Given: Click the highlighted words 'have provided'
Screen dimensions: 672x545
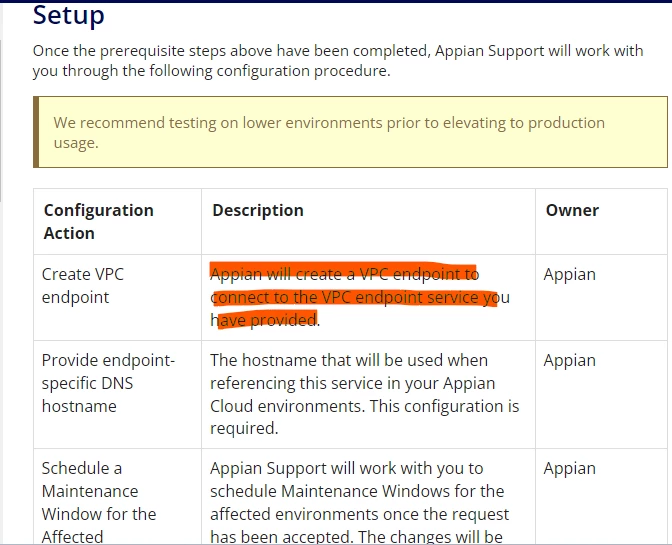Looking at the screenshot, I should pyautogui.click(x=264, y=320).
